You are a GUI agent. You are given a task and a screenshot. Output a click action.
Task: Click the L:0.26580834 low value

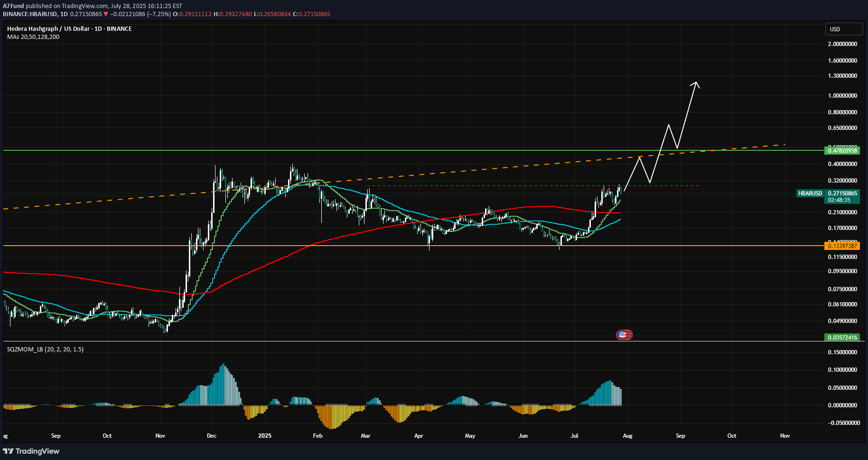272,14
